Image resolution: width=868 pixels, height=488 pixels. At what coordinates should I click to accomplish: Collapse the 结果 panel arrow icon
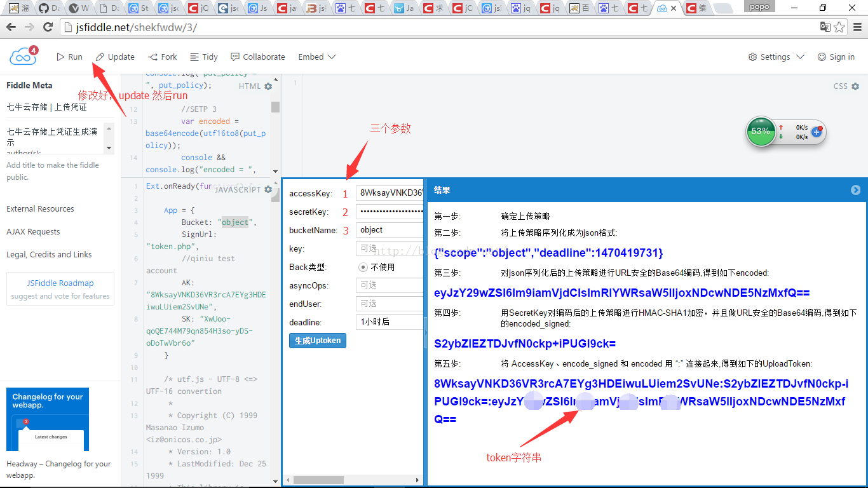855,190
